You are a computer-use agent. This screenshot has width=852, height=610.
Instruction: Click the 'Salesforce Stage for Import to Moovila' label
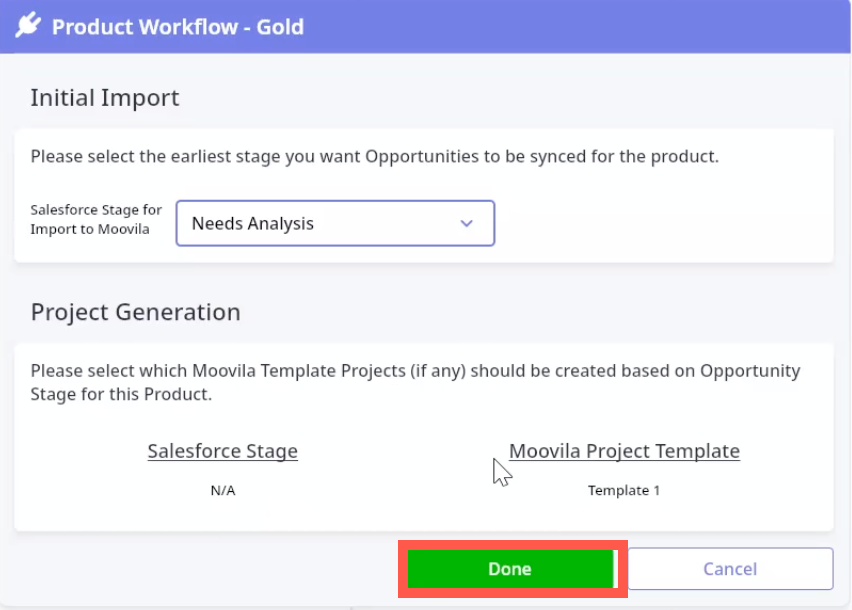[96, 220]
